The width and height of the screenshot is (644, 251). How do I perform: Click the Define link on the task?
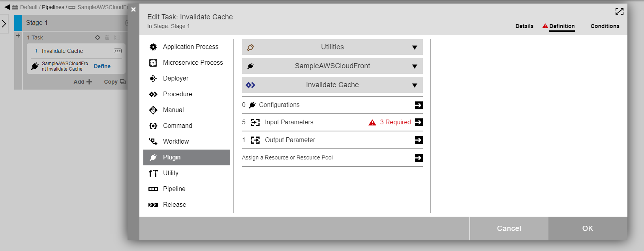point(102,66)
